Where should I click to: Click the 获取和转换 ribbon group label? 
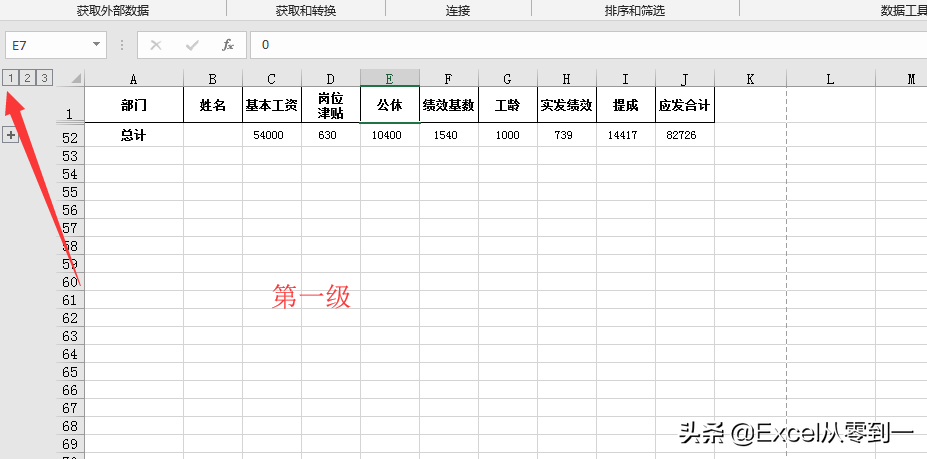(x=306, y=11)
